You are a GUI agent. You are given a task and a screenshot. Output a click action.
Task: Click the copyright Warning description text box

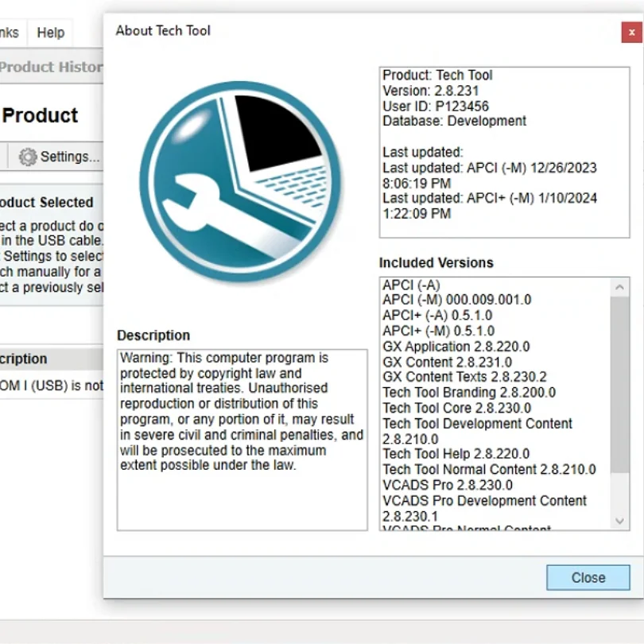(x=242, y=440)
